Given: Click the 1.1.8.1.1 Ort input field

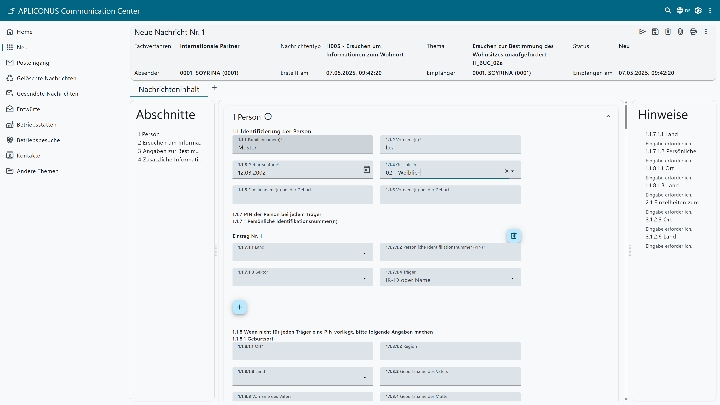Looking at the screenshot, I should click(x=303, y=351).
